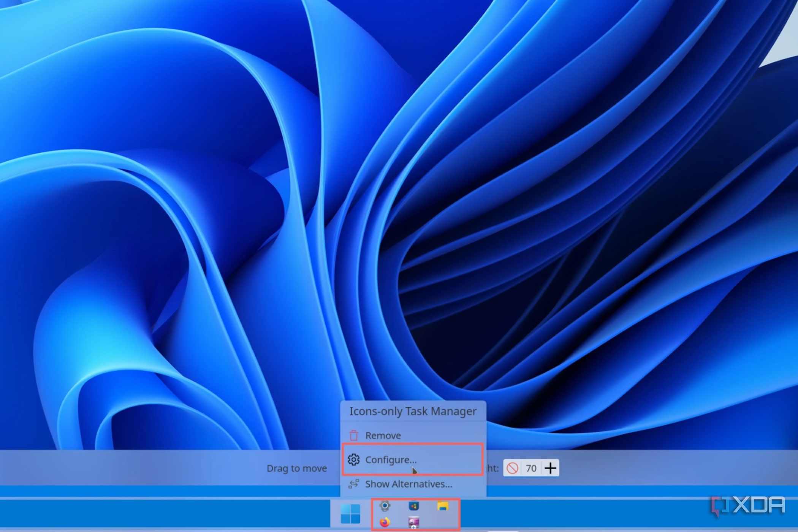The width and height of the screenshot is (798, 532).
Task: Open Show Alternatives... from the menu
Action: [x=408, y=484]
